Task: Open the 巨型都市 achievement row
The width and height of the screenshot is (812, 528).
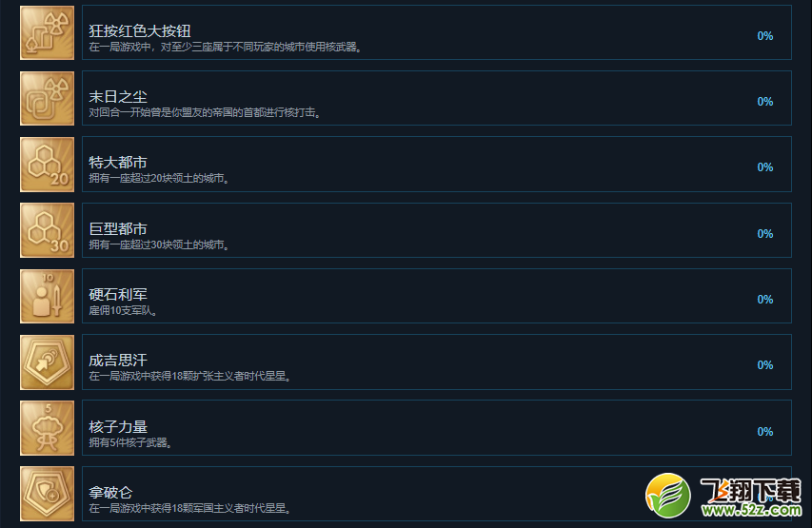Action: 437,230
